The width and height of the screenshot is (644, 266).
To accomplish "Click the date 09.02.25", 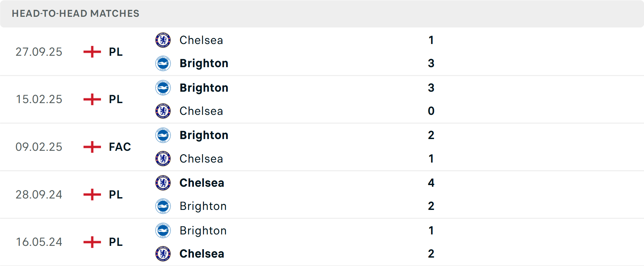I will click(x=39, y=147).
